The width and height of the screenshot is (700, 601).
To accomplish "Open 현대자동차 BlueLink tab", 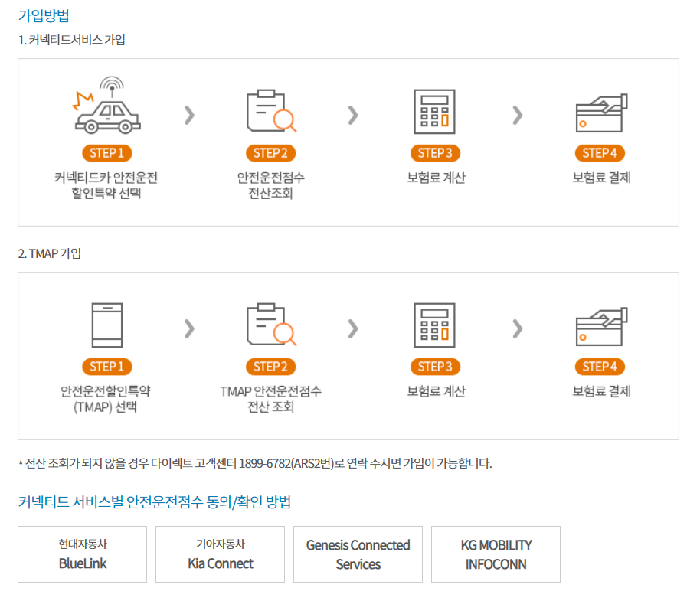I will (82, 554).
